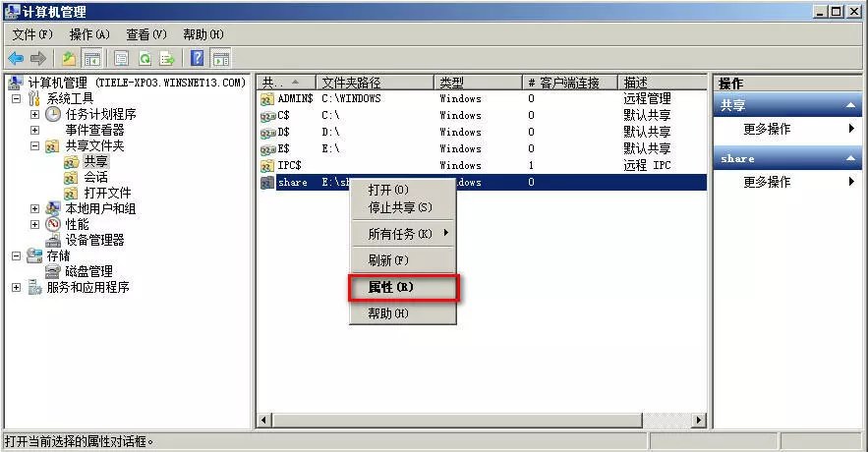Click the blue Help question mark icon
The image size is (868, 452).
coord(198,58)
